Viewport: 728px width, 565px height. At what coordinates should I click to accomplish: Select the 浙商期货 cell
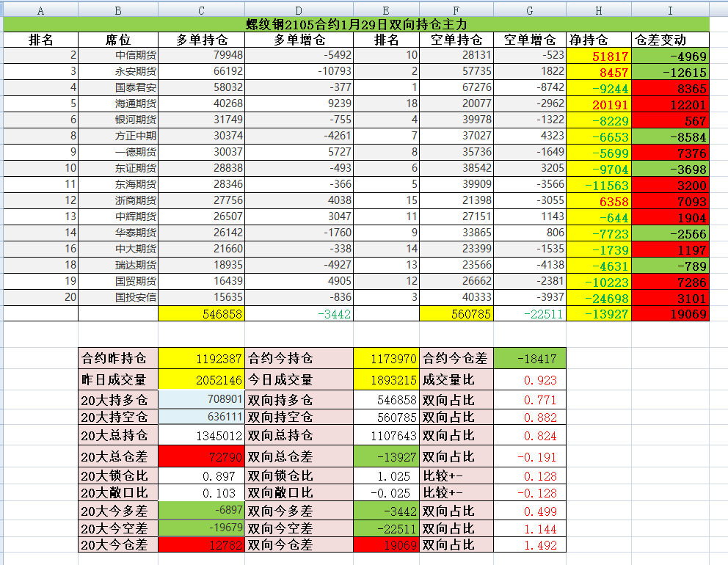pos(118,200)
